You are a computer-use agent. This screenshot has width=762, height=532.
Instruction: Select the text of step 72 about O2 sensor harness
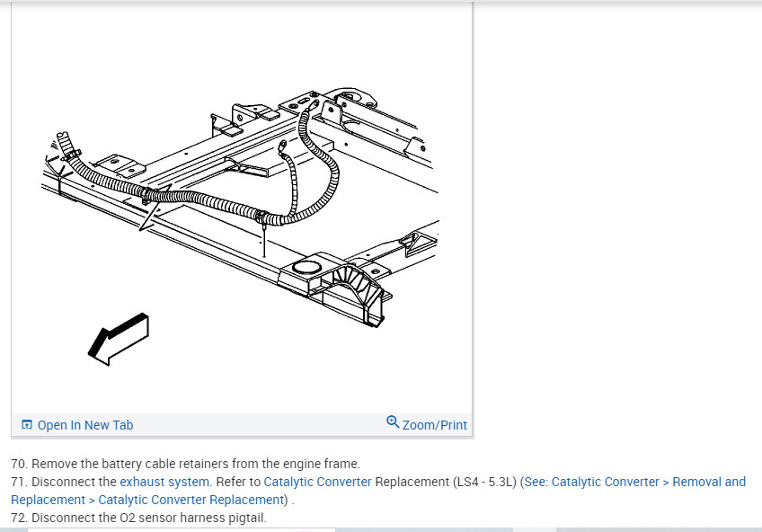pos(138,518)
